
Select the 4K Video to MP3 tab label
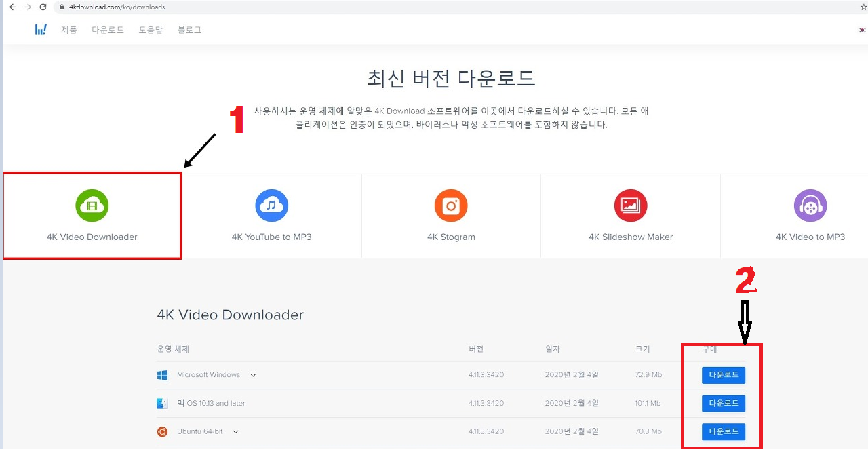[x=810, y=237]
